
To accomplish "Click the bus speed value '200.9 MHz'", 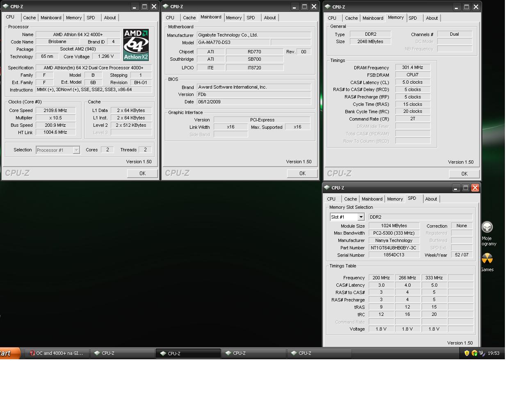I will 55,125.
